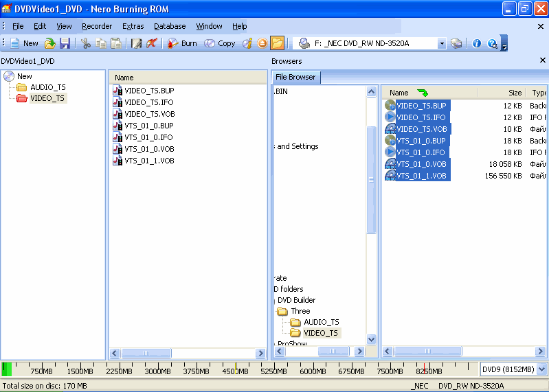The image size is (549, 392).
Task: Open the DVD9 (8152MB) disc size dropdown
Action: (x=542, y=369)
